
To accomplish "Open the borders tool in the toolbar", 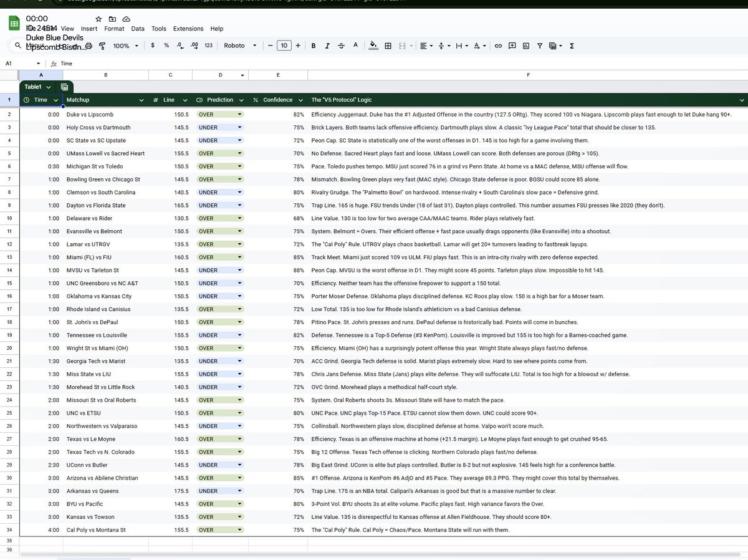I will pos(388,46).
